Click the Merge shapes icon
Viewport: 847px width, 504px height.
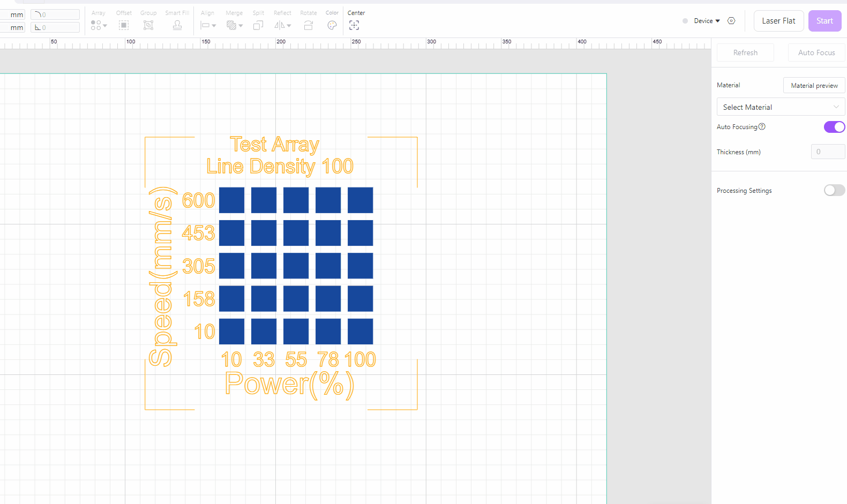[231, 25]
